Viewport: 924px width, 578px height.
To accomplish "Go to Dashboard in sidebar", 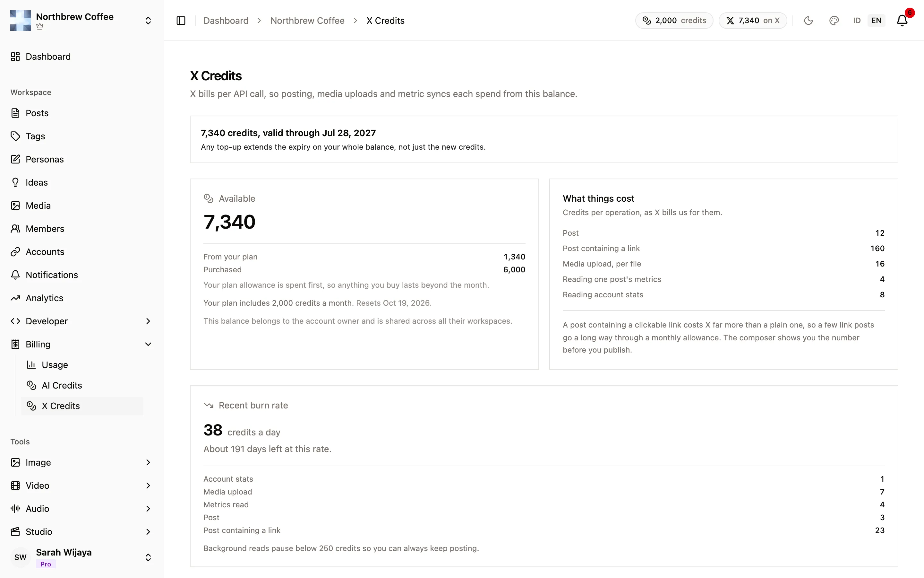I will 81,57.
